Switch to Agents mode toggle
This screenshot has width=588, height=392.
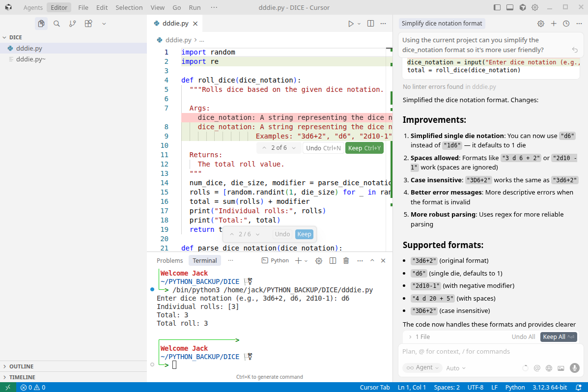pyautogui.click(x=33, y=8)
